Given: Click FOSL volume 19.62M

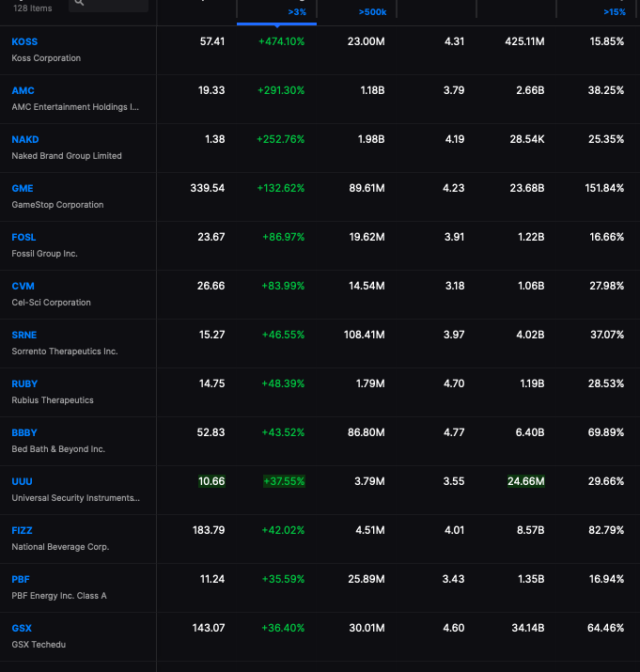Looking at the screenshot, I should click(367, 237).
